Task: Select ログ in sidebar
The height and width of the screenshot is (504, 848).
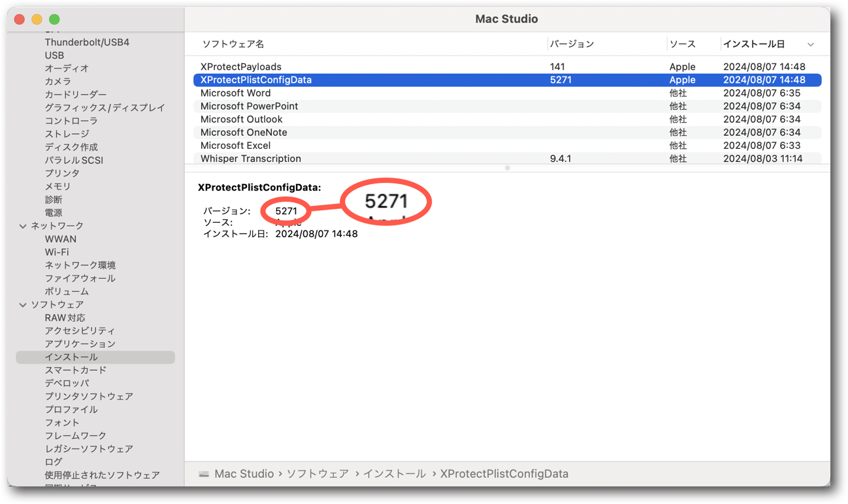Action: tap(54, 462)
